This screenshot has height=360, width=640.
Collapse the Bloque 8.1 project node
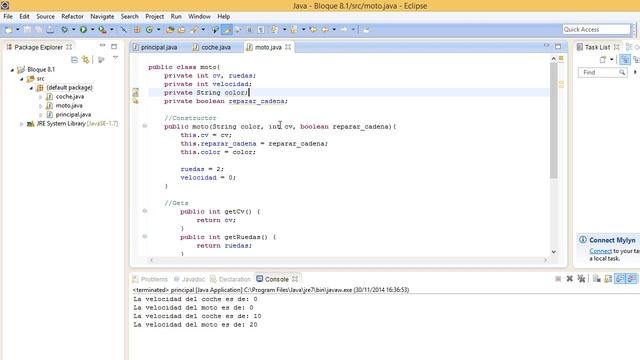pyautogui.click(x=12, y=70)
